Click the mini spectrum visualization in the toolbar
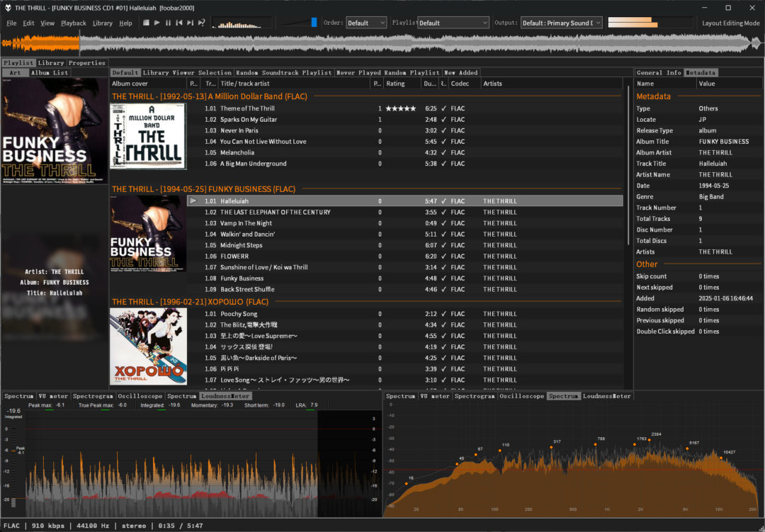765x532 pixels. pyautogui.click(x=242, y=23)
